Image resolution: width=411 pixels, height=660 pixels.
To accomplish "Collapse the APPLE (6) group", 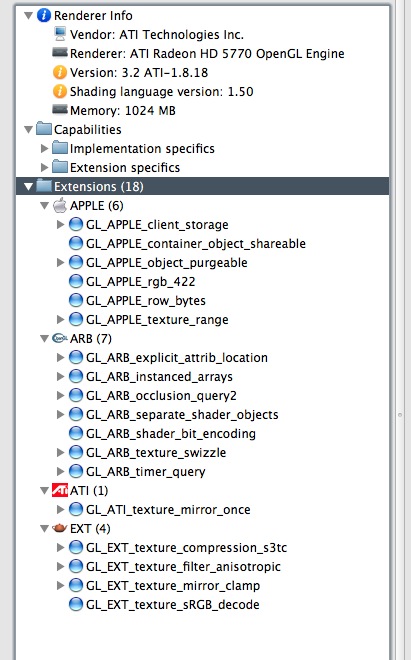I will tap(45, 205).
